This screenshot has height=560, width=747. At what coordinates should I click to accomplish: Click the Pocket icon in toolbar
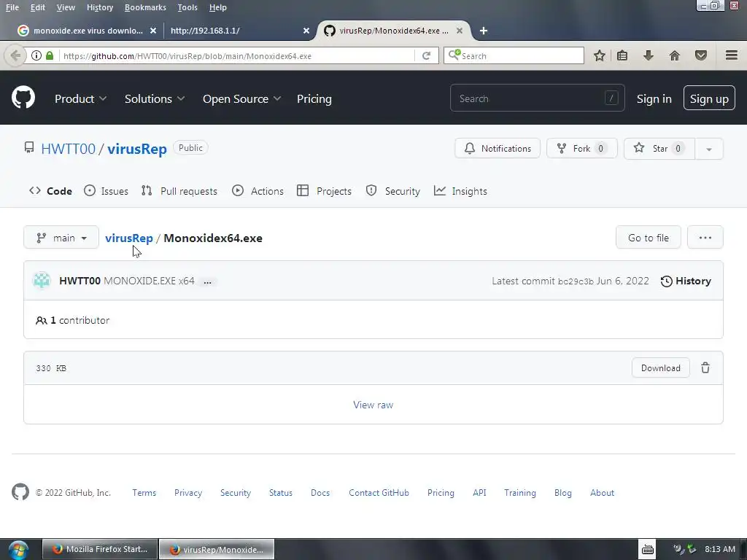(701, 55)
